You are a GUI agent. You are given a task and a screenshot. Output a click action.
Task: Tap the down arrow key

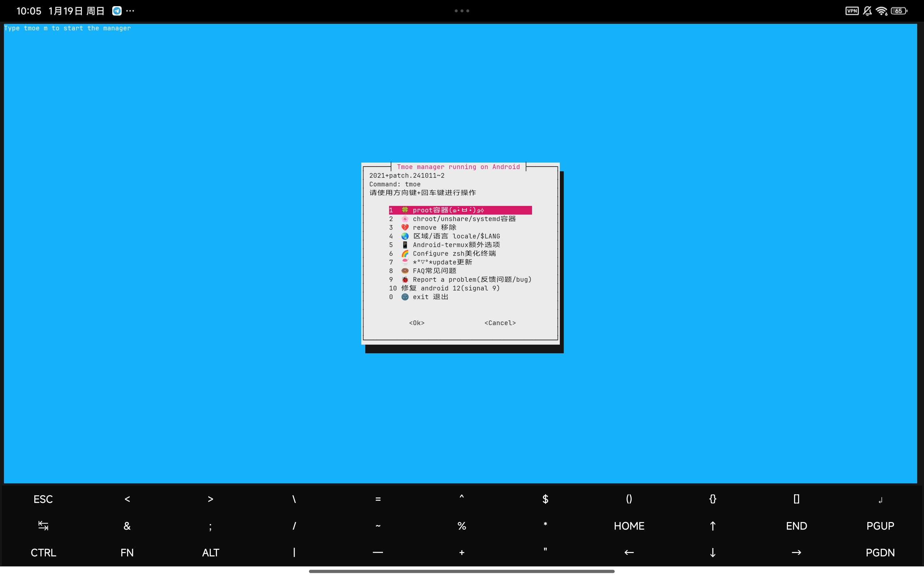click(712, 553)
